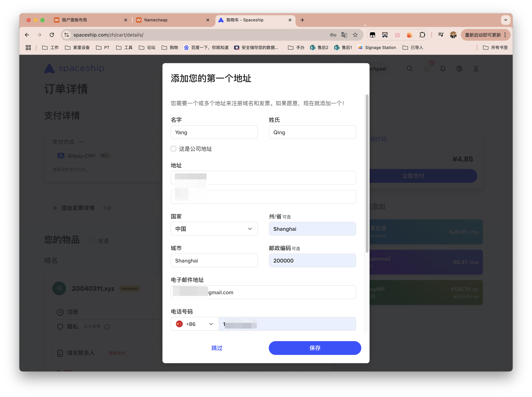Reload the current page

point(52,35)
